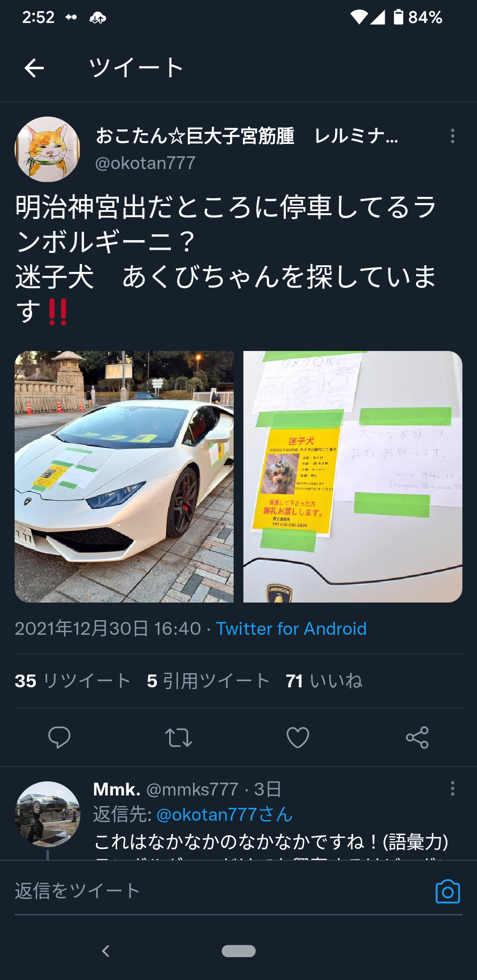Open the @okotan777 handle under display name
The image size is (477, 980).
tap(145, 163)
